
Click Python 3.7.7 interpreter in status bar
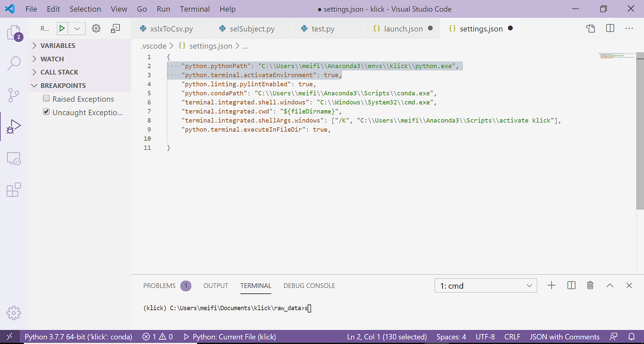(x=78, y=337)
